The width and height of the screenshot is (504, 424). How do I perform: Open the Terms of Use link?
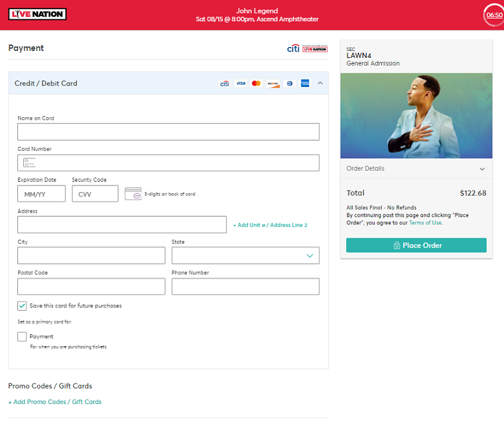425,222
